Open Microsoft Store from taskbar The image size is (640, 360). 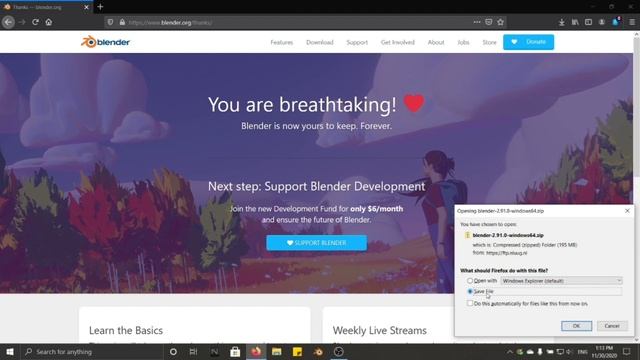coord(235,351)
